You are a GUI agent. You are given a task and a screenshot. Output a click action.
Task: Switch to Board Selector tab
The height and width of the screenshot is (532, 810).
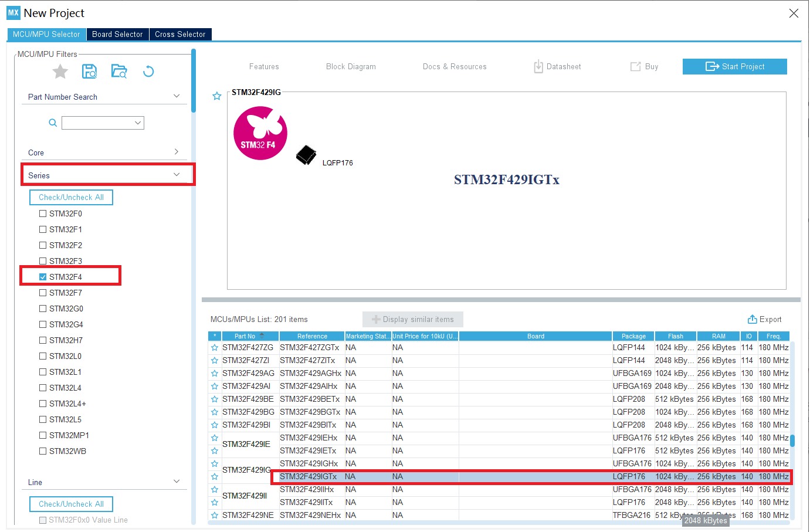tap(117, 34)
